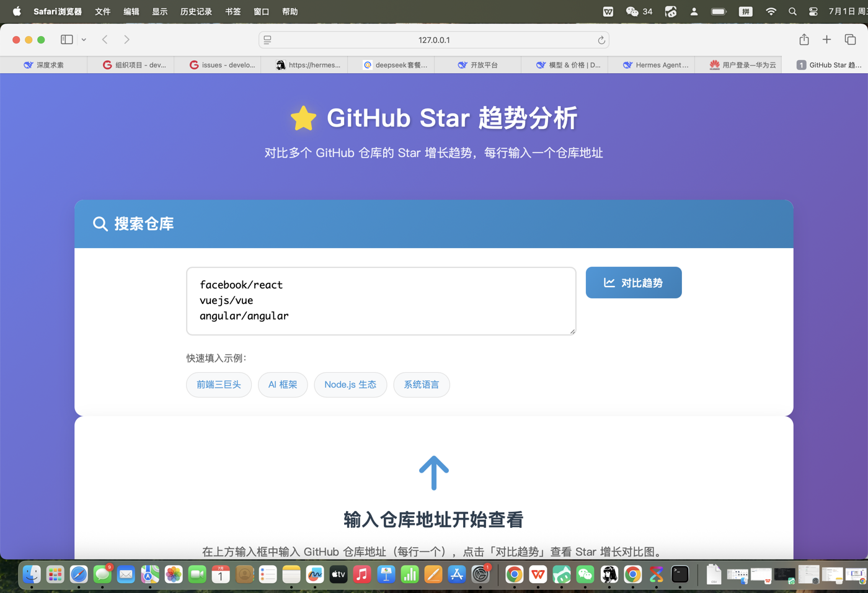This screenshot has height=593, width=868.
Task: Open Launchpad from the Dock
Action: [x=55, y=575]
